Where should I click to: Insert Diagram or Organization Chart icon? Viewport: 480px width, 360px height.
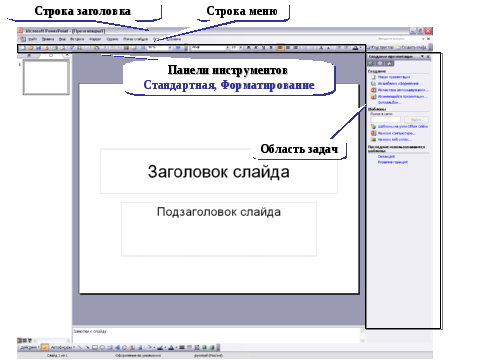pos(124,347)
